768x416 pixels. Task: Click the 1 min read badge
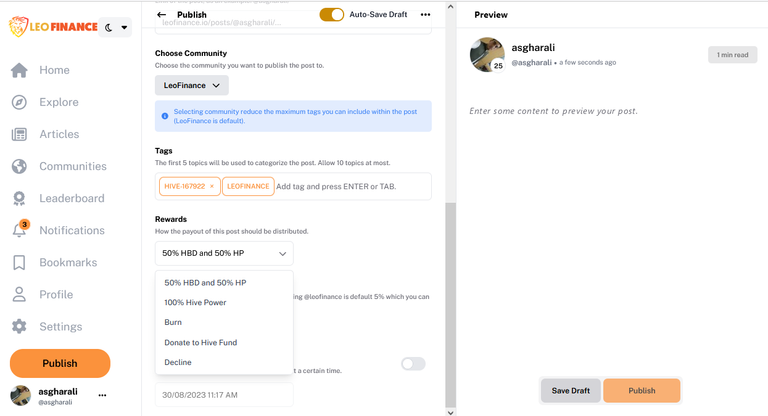pos(732,55)
